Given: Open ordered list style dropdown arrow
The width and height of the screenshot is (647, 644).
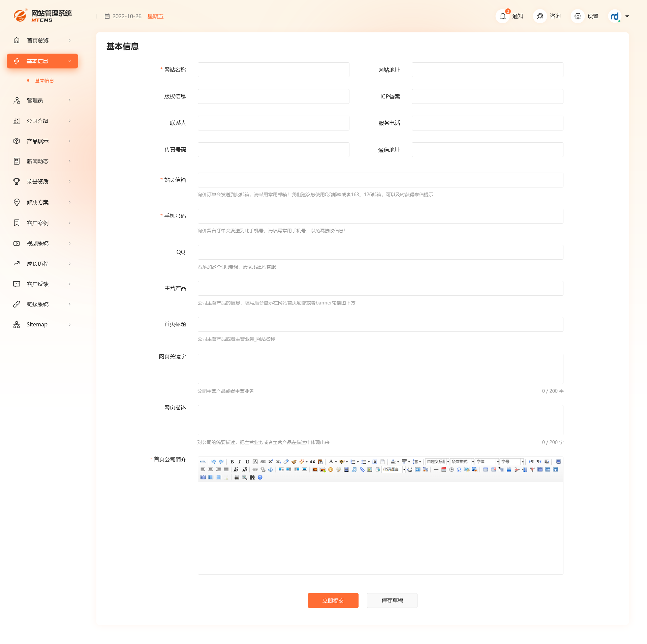Looking at the screenshot, I should pos(358,462).
